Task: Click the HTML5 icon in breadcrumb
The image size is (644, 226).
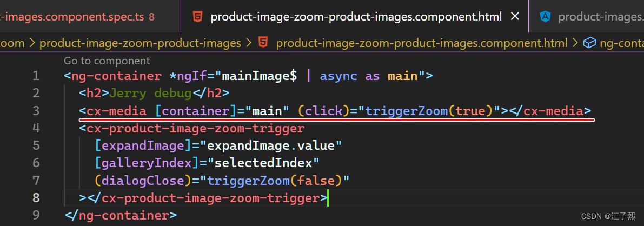Action: point(263,42)
